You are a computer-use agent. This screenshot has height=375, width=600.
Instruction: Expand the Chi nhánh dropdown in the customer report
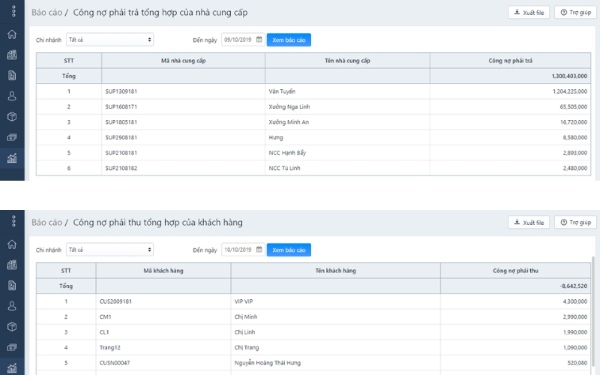point(110,249)
